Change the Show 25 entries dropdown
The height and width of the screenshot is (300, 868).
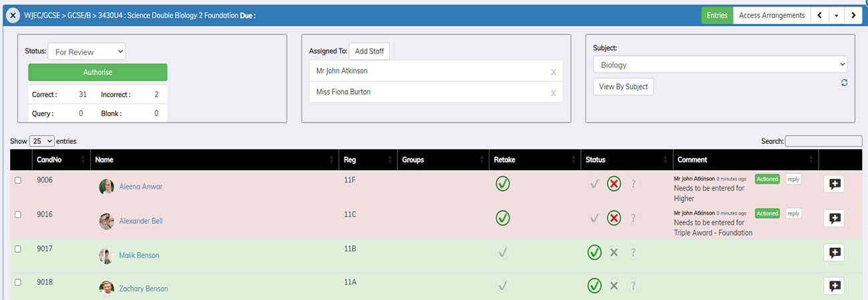coord(42,141)
